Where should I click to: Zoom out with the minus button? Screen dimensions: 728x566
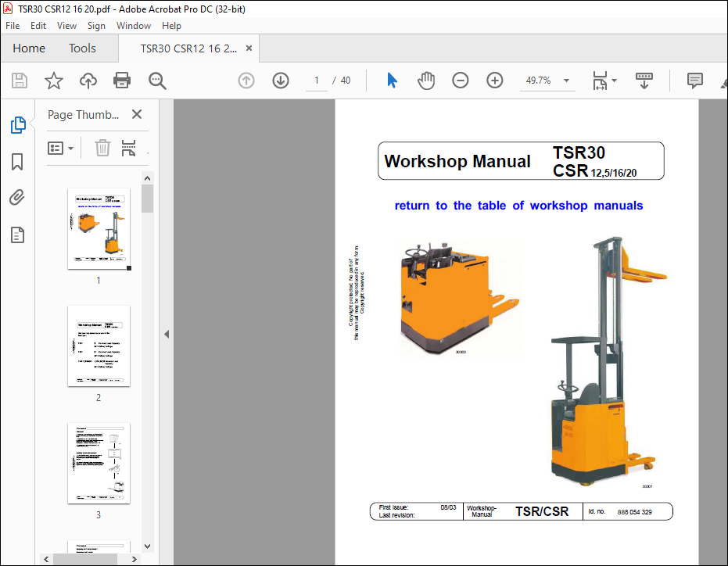pos(460,81)
